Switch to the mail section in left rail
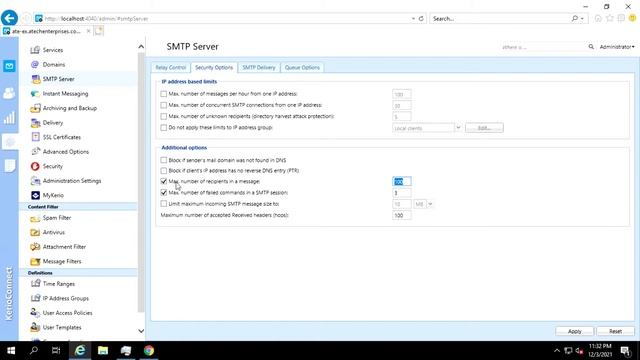Image resolution: width=640 pixels, height=360 pixels. 9,66
